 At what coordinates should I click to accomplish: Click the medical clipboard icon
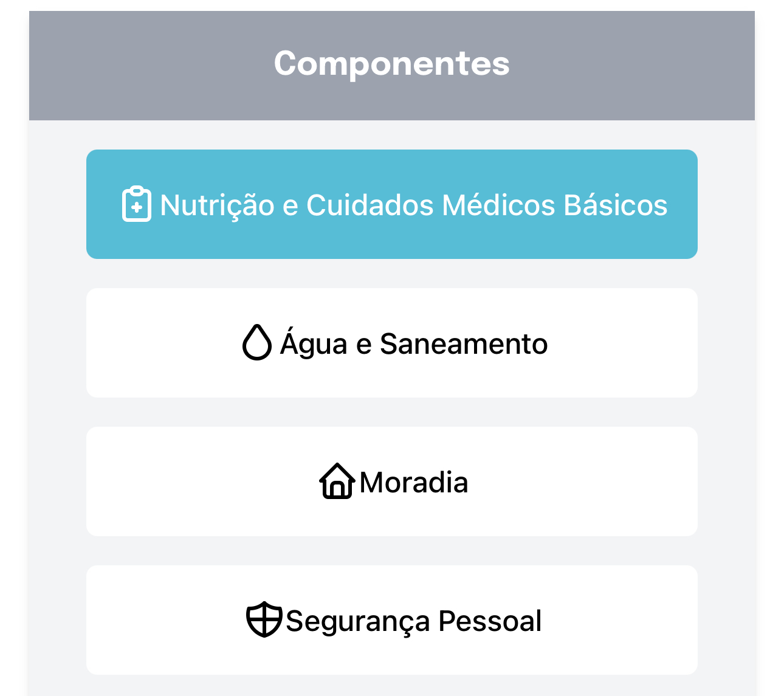(x=137, y=204)
